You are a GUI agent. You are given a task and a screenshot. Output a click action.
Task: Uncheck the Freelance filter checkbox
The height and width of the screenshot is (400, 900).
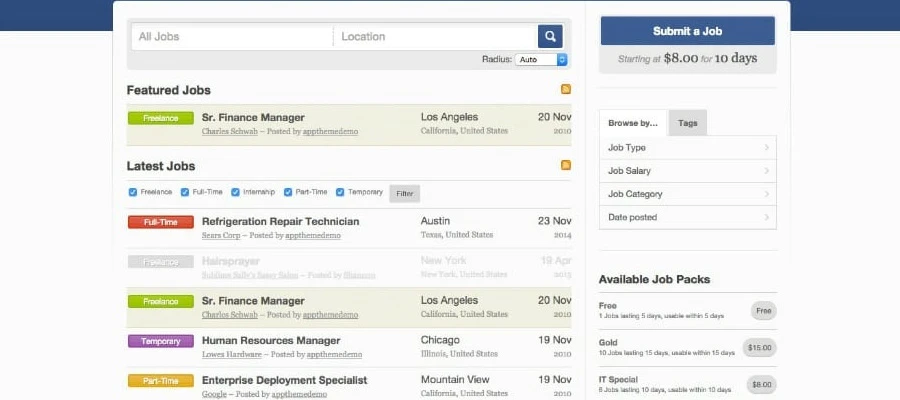[133, 192]
